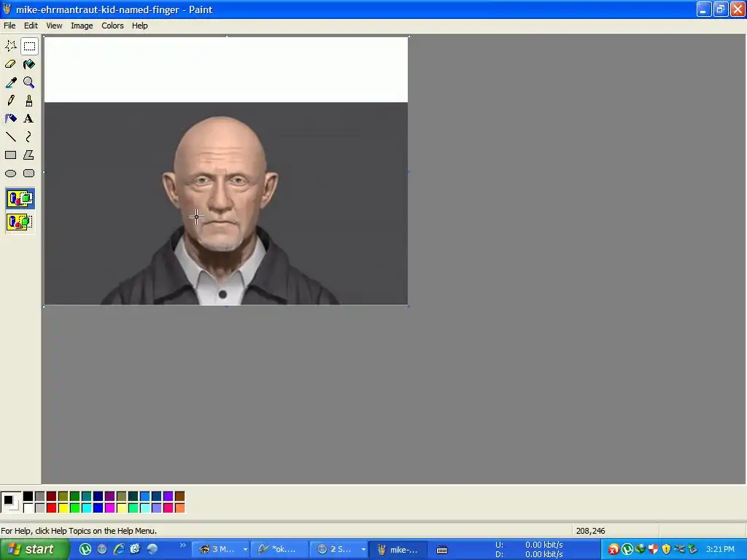747x560 pixels.
Task: Click the green uTorrent tray icon
Action: pyautogui.click(x=627, y=549)
